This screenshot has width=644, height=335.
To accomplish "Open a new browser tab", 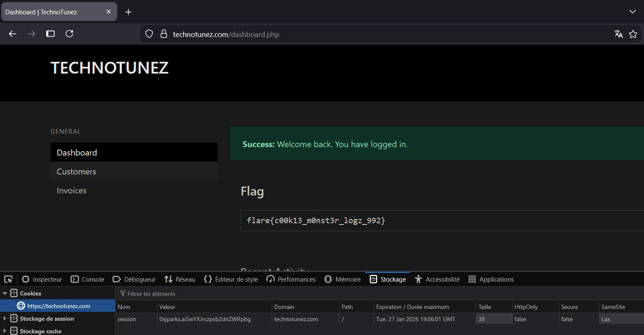I will pyautogui.click(x=129, y=12).
